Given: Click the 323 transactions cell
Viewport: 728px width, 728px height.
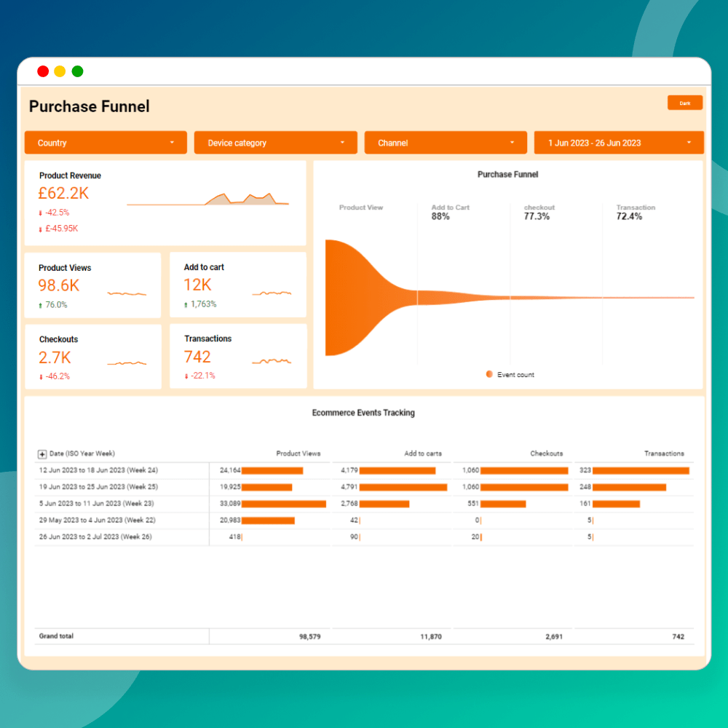Looking at the screenshot, I should click(x=634, y=470).
